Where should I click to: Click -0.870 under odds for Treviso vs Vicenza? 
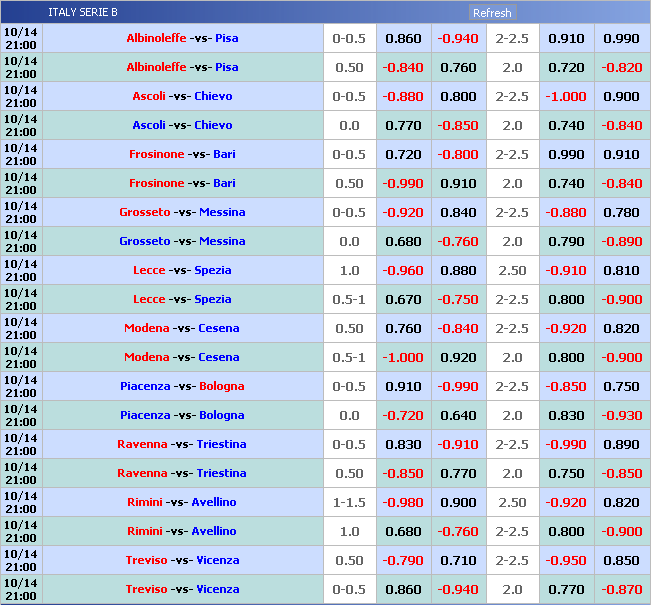(621, 589)
